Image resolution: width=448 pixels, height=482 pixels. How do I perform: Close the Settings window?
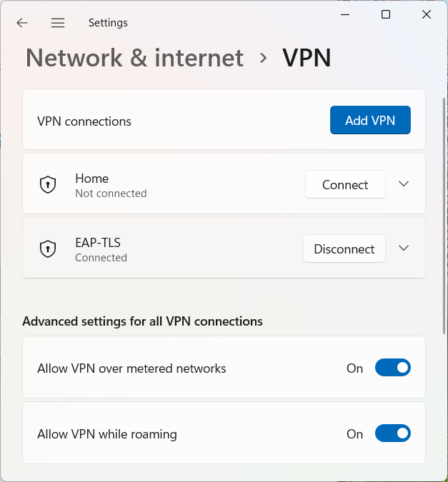(x=426, y=14)
